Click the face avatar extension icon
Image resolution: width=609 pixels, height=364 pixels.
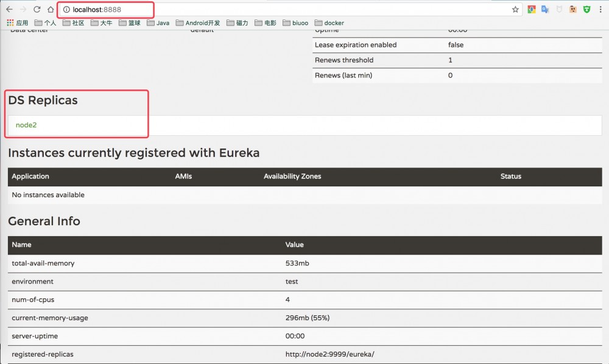574,10
